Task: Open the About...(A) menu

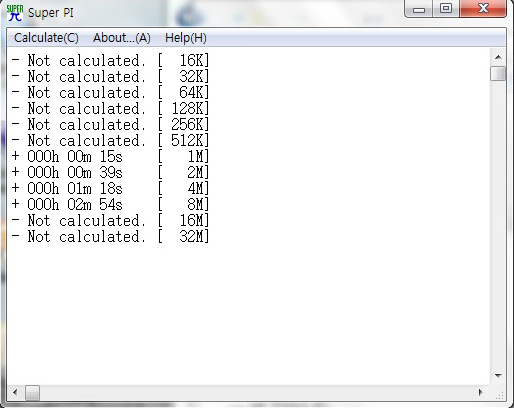Action: 122,38
